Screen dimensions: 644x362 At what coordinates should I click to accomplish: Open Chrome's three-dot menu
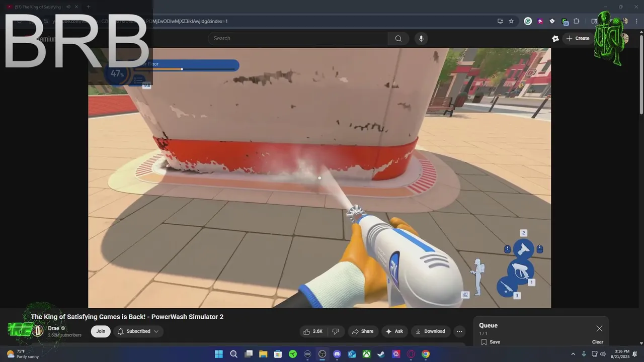pyautogui.click(x=635, y=21)
